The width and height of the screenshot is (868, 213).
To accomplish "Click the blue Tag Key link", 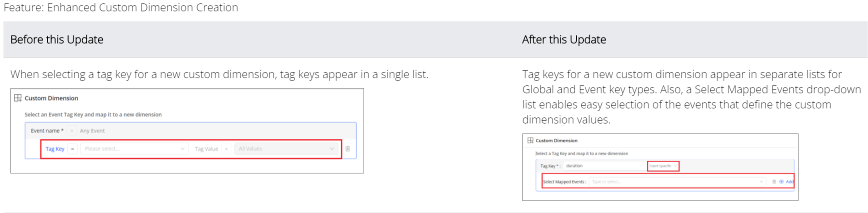I will 55,149.
